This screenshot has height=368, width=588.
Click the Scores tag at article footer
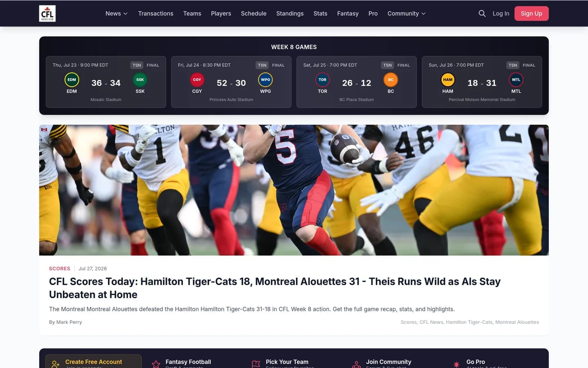(x=408, y=322)
